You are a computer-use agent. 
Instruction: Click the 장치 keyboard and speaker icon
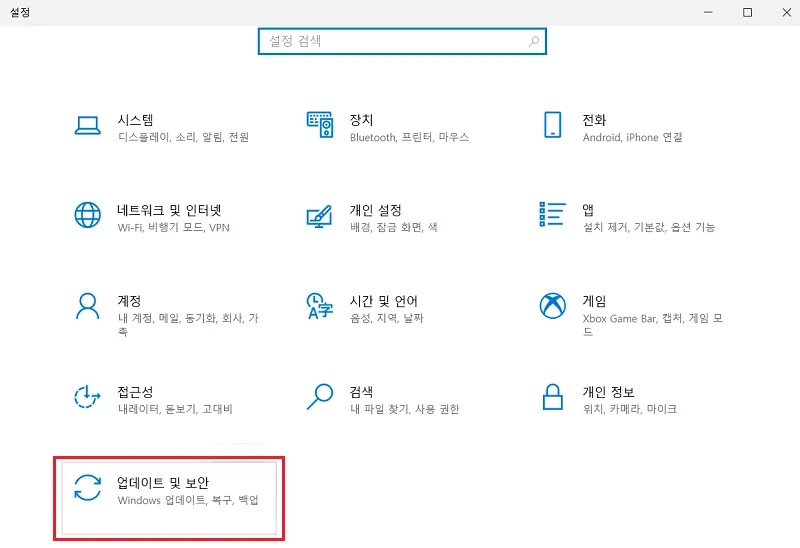pyautogui.click(x=320, y=125)
